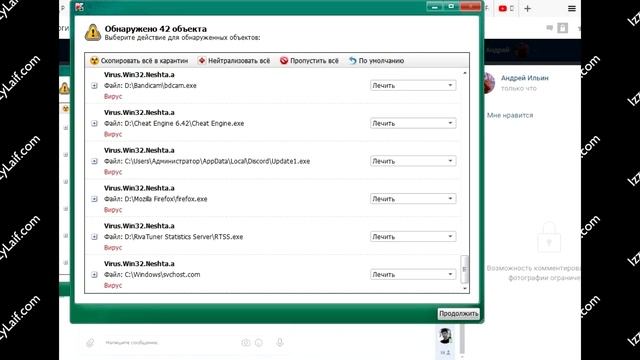Viewport: 640px width, 360px height.
Task: Minimize the antivirus results window
Action: click(x=434, y=7)
